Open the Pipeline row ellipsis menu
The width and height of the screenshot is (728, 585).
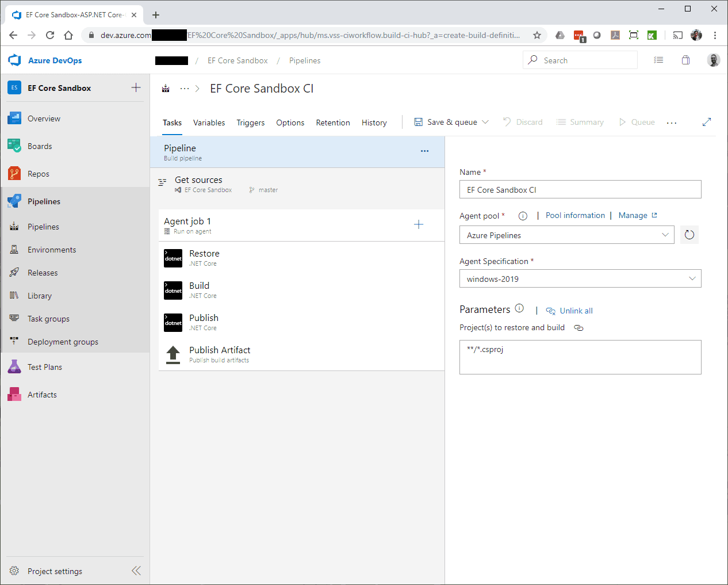(x=424, y=151)
